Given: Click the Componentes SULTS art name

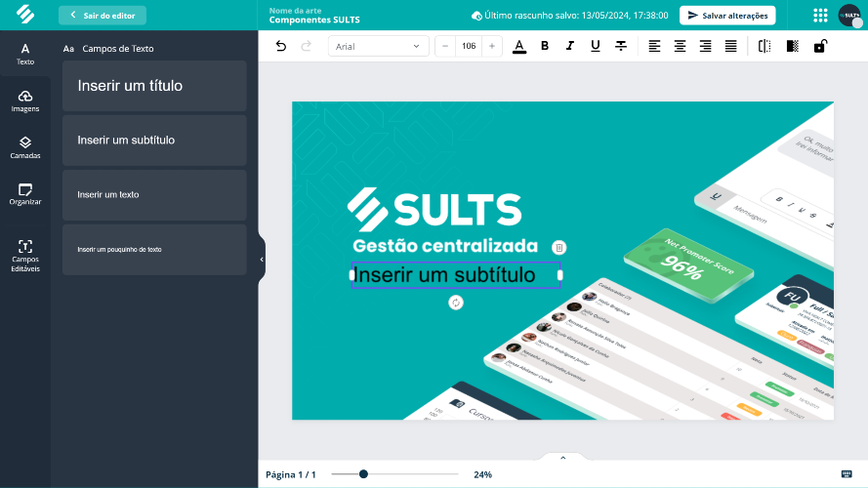Looking at the screenshot, I should 314,20.
